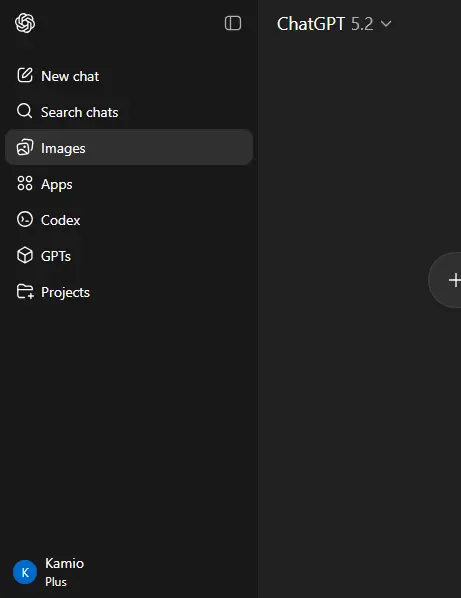Click the Search chats magnifier icon
This screenshot has height=598, width=461.
24,111
